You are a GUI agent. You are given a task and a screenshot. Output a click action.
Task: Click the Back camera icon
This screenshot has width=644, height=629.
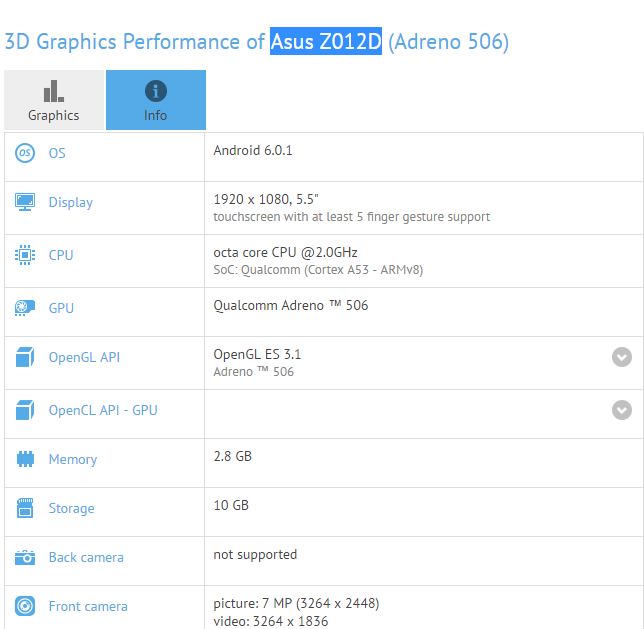click(25, 558)
